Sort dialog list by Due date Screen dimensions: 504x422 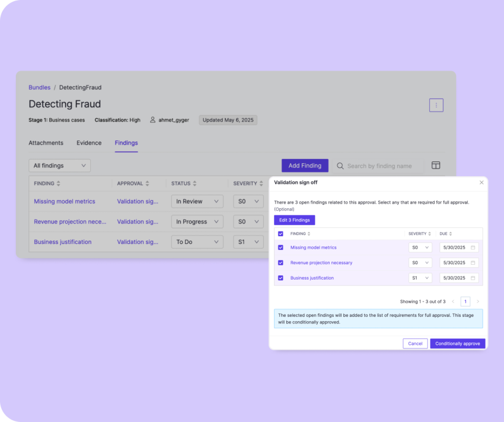tap(450, 234)
